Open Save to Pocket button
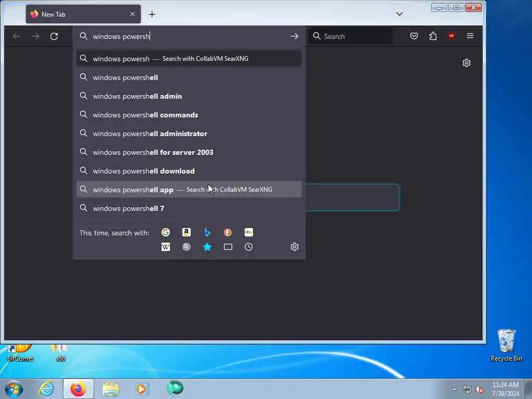This screenshot has width=532, height=399. 414,36
